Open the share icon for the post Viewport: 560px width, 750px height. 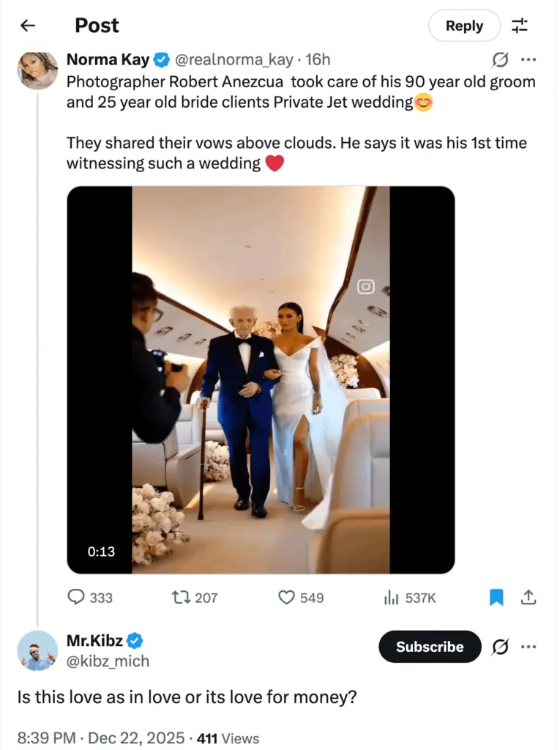(529, 597)
